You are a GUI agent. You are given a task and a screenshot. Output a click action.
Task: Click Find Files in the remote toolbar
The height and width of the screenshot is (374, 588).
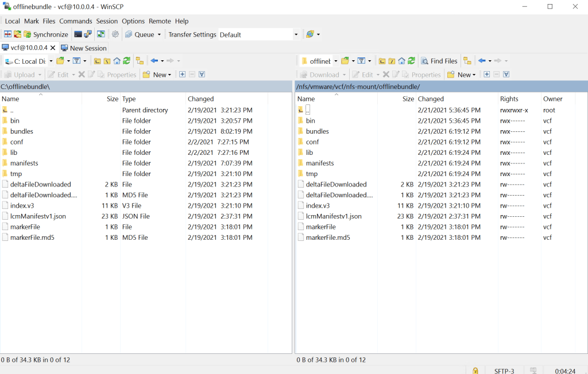click(439, 61)
